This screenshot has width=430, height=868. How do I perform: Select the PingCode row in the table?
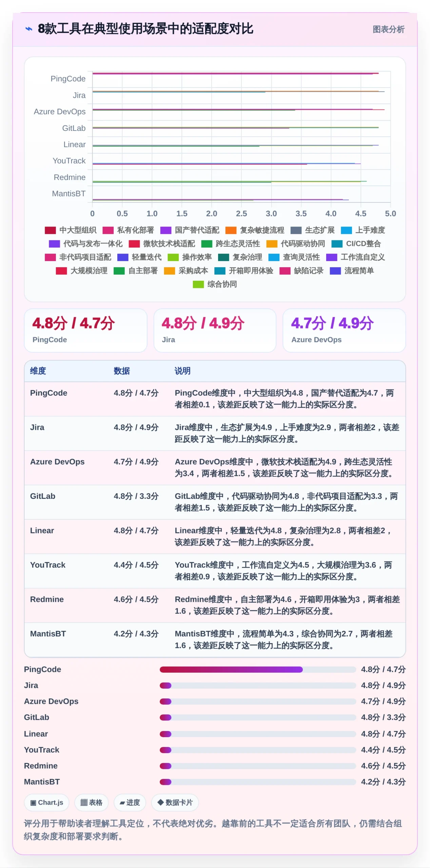click(215, 399)
